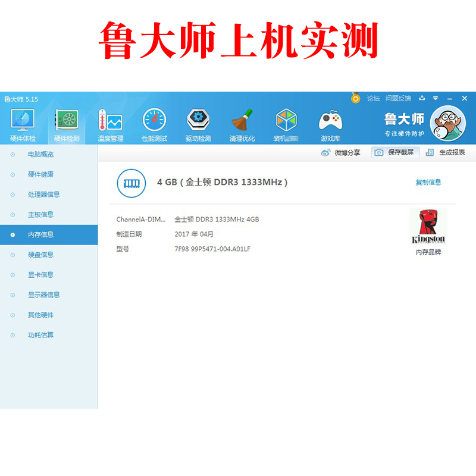Select 其他硬件 in the sidebar

(x=49, y=315)
